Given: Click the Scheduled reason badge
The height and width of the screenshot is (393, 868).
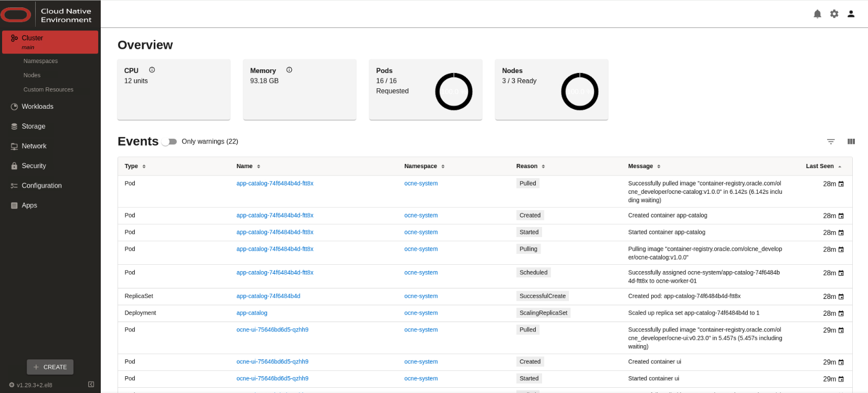Looking at the screenshot, I should tap(533, 273).
